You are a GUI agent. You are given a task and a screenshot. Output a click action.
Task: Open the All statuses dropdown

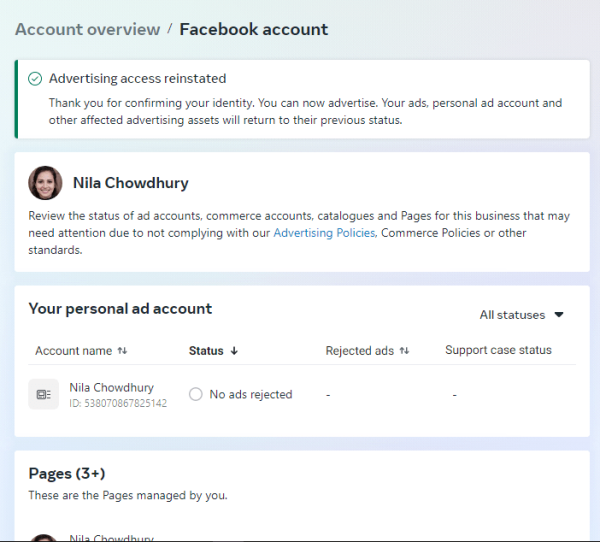point(522,315)
